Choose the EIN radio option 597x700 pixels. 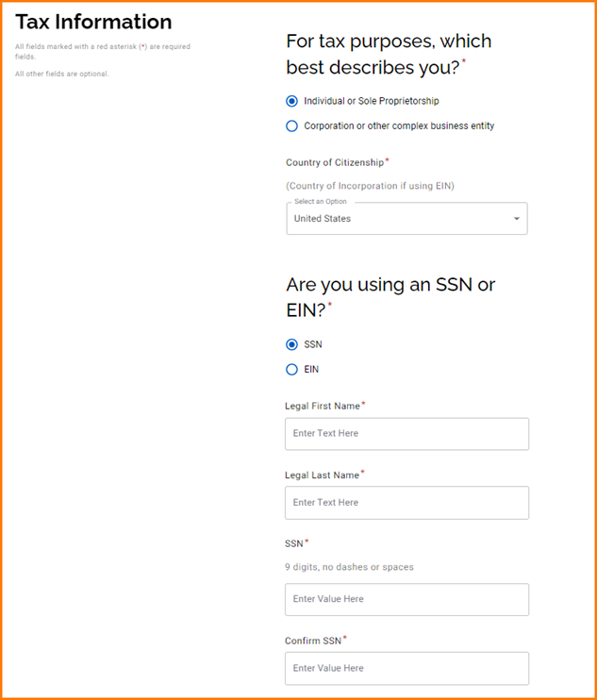pyautogui.click(x=292, y=369)
